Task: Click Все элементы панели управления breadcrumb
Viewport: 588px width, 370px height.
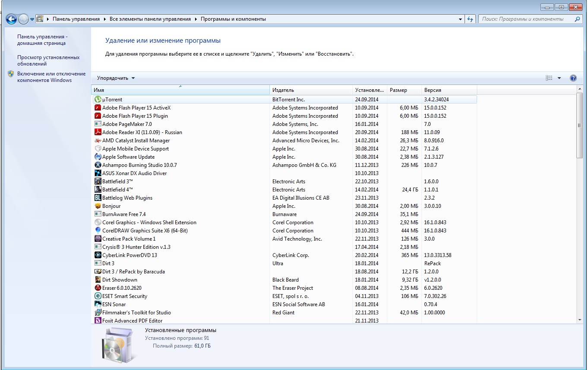Action: [x=150, y=19]
